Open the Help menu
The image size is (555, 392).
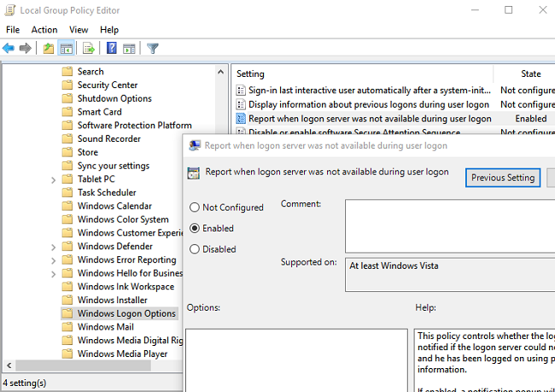pyautogui.click(x=109, y=30)
